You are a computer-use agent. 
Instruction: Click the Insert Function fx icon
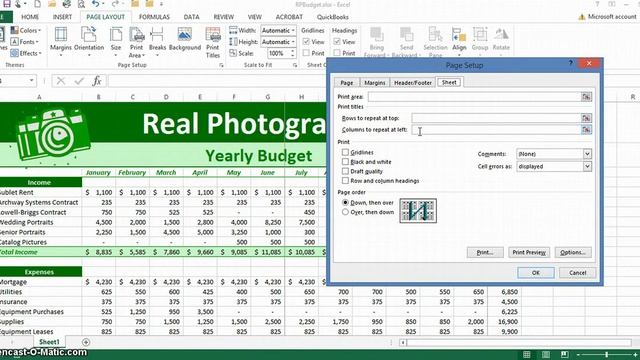[x=97, y=81]
